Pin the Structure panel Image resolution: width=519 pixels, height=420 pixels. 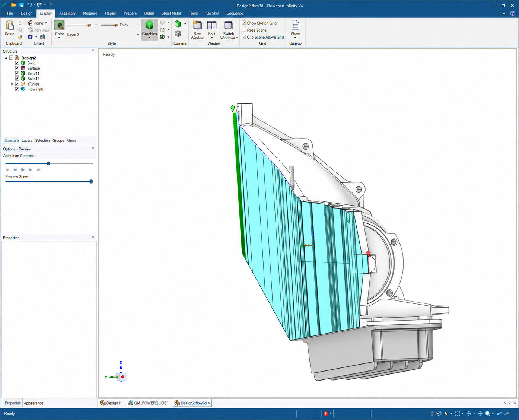point(93,51)
